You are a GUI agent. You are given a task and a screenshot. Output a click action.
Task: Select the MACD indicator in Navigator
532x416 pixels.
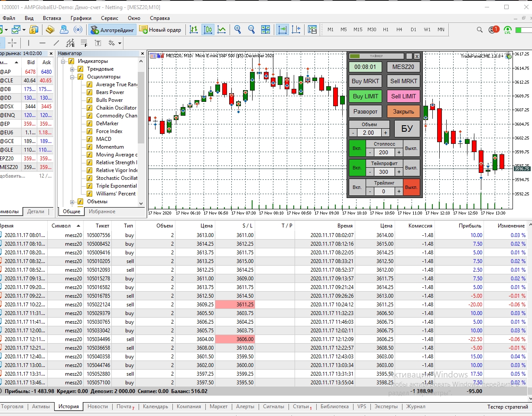pyautogui.click(x=104, y=139)
